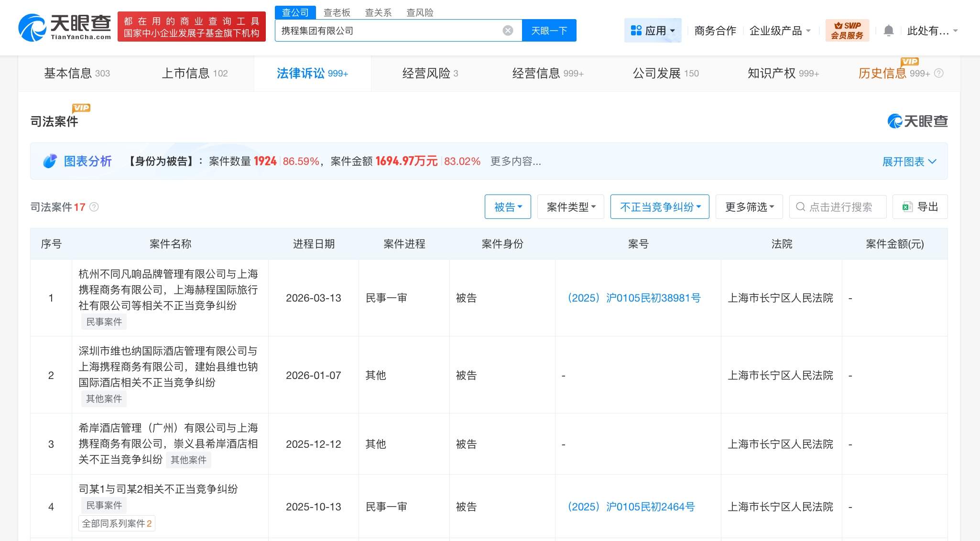The image size is (980, 541).
Task: Click the Excel icon on 导出 button
Action: [907, 207]
